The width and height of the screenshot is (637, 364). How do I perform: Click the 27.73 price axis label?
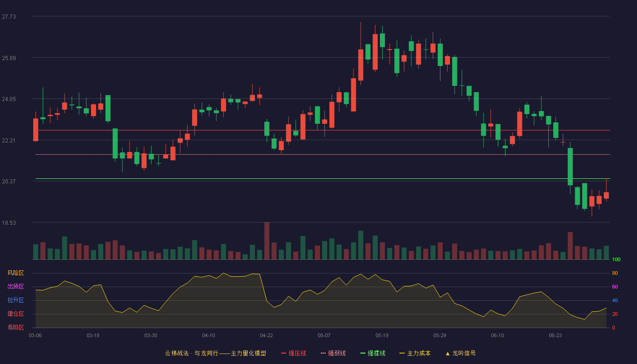[9, 16]
